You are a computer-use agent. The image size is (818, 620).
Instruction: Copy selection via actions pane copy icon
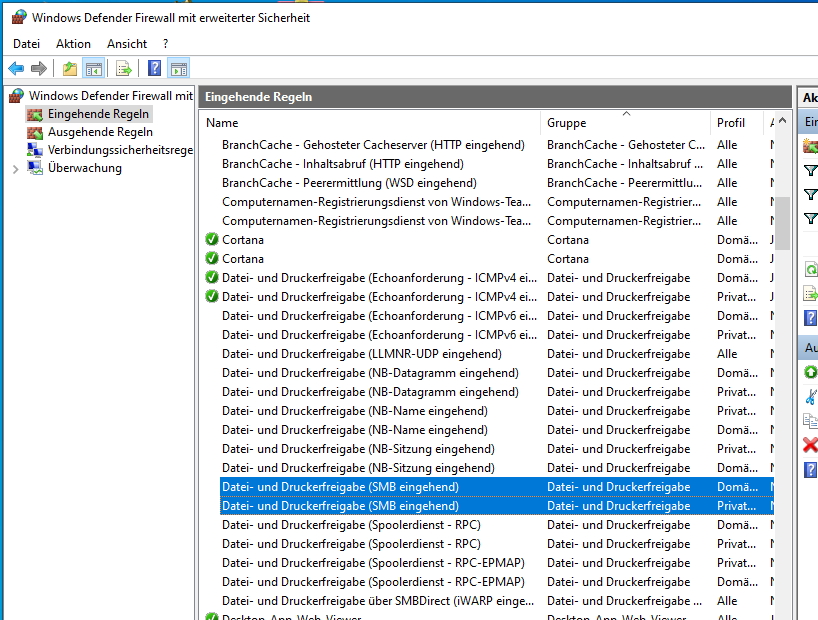(x=811, y=421)
